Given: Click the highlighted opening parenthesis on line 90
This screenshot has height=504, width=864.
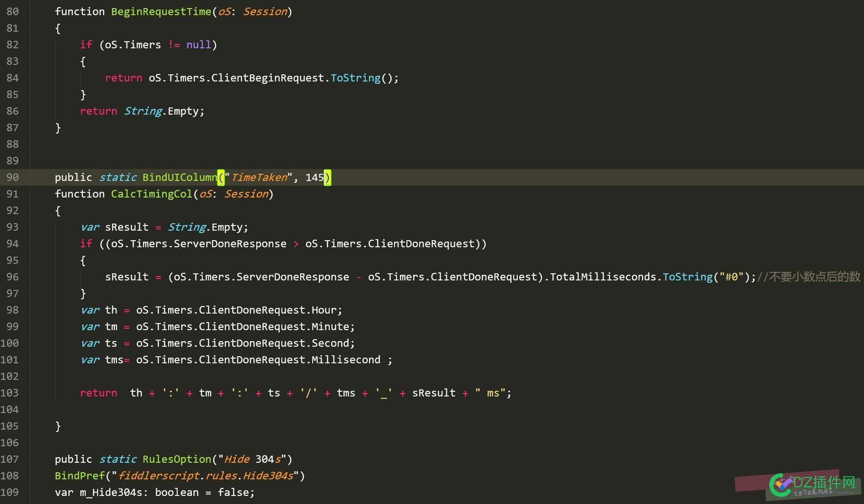Looking at the screenshot, I should click(221, 177).
